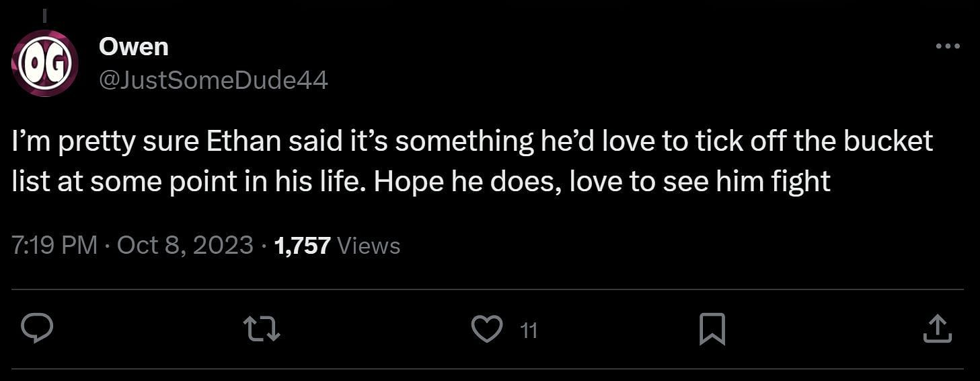The height and width of the screenshot is (381, 980).
Task: Click the OG profile avatar
Action: click(45, 63)
